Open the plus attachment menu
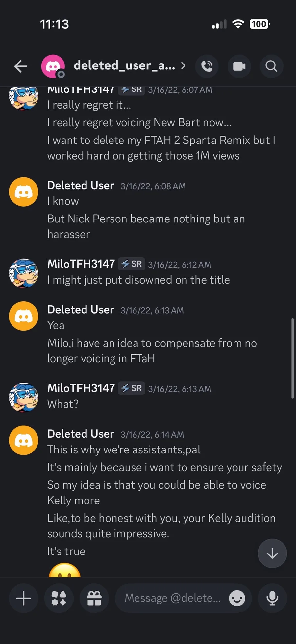This screenshot has height=644, width=296. coord(24,598)
